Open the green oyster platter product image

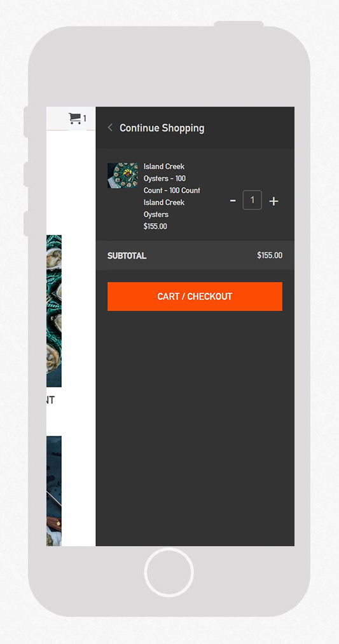click(54, 311)
